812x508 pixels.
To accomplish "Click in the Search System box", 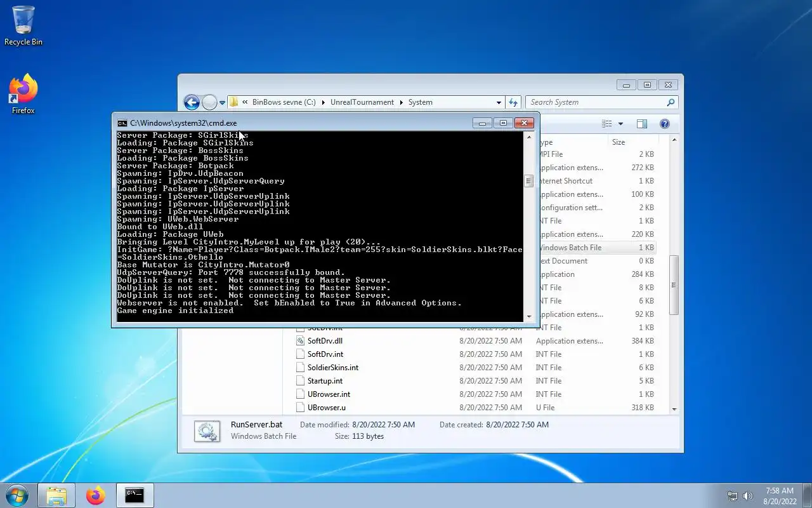I will (595, 102).
